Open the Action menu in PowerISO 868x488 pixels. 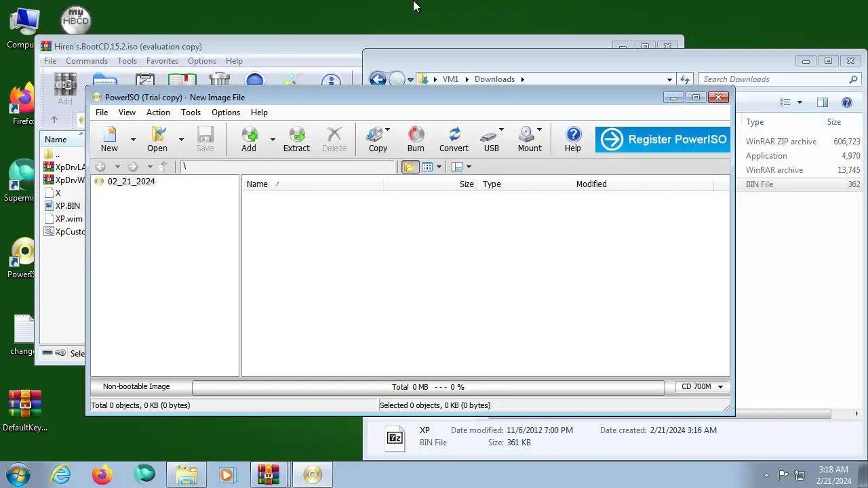pyautogui.click(x=158, y=113)
